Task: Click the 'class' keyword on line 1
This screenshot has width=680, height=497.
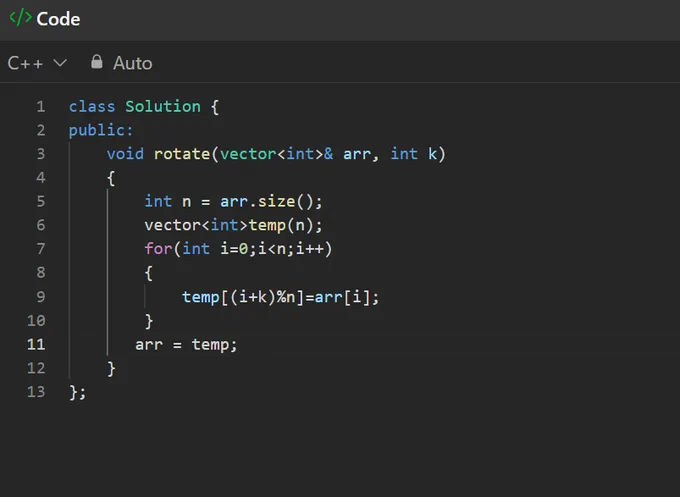Action: tap(92, 107)
